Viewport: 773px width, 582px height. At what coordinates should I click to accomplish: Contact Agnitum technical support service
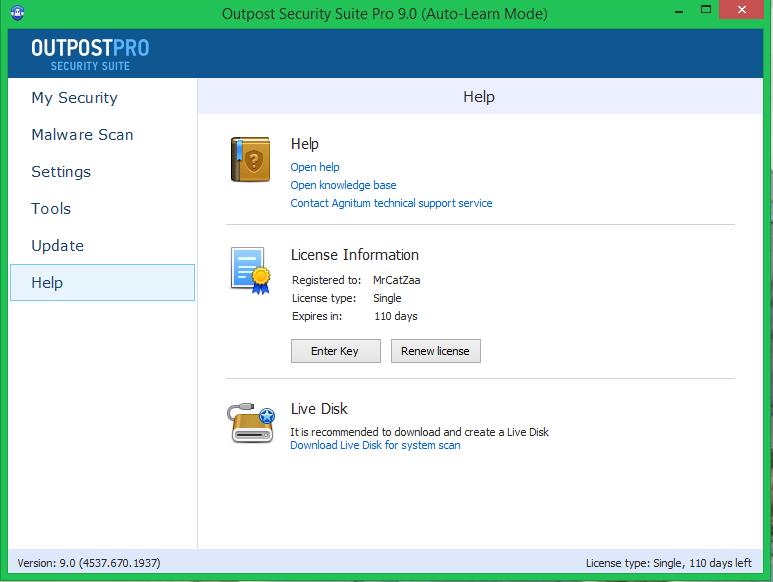(x=391, y=203)
